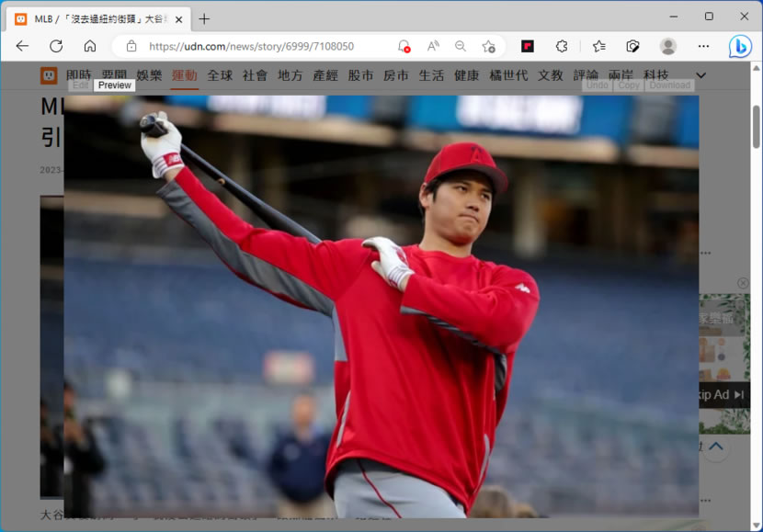Open the 娛樂 news section
This screenshot has height=532, width=763.
pyautogui.click(x=149, y=75)
